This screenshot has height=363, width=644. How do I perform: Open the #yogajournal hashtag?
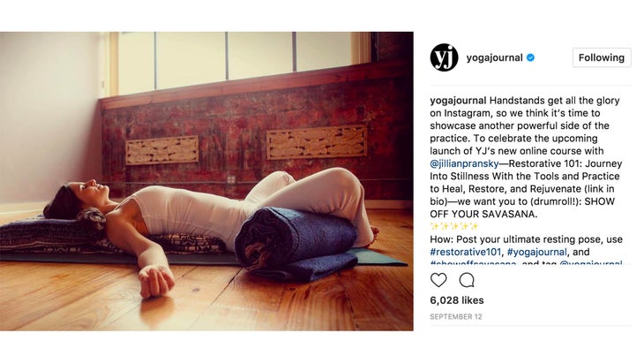click(x=536, y=252)
